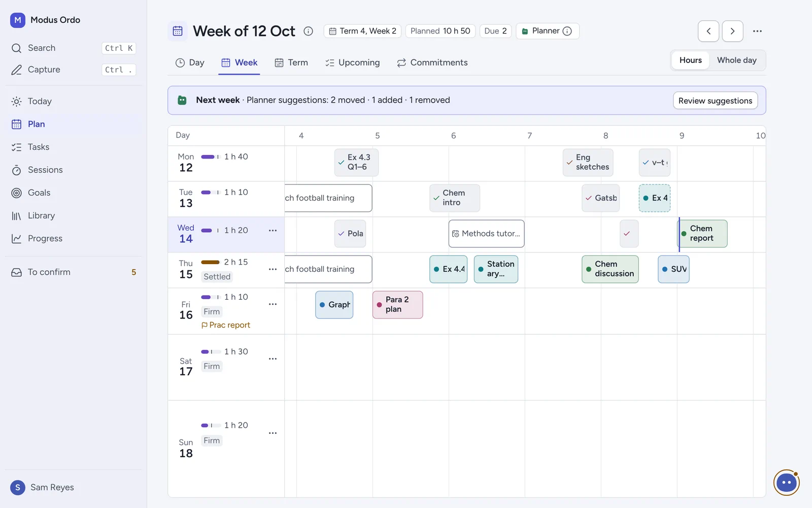Open options menu for Wed 14
Viewport: 812px width, 508px height.
273,231
